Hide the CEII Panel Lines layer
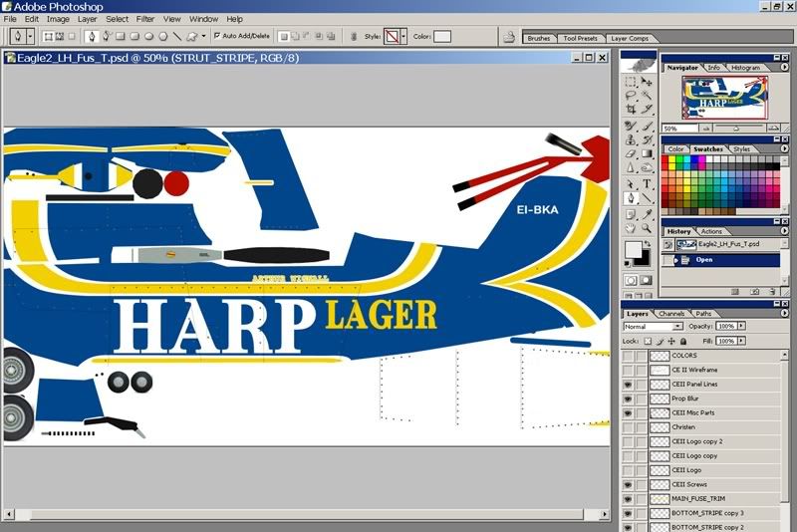The width and height of the screenshot is (797, 532). coord(628,385)
